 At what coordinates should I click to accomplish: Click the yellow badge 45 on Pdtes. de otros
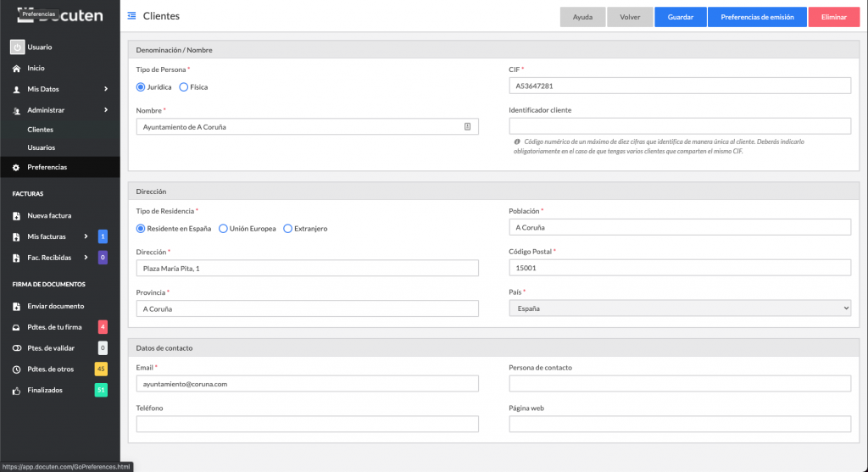[101, 369]
